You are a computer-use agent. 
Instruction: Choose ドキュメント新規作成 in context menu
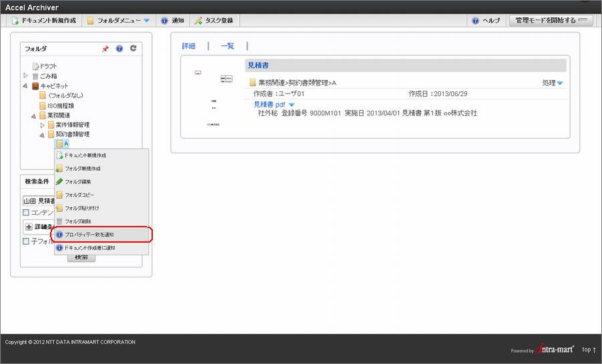(x=101, y=155)
